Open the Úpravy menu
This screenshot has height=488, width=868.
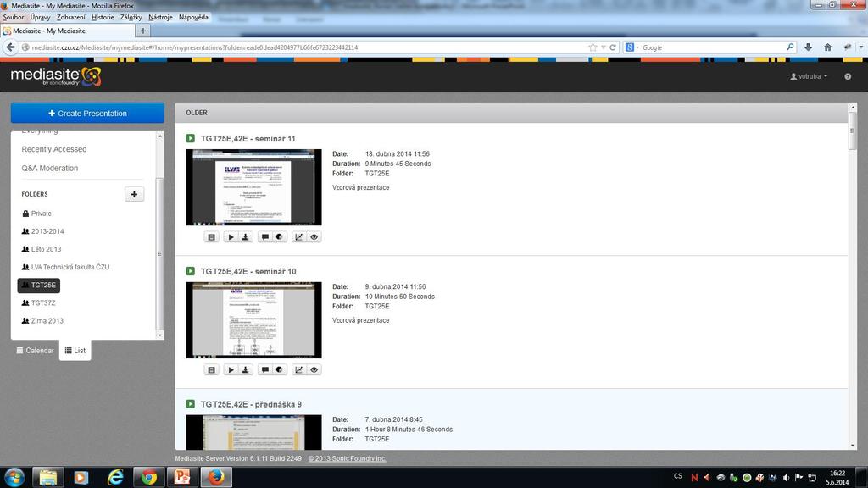pyautogui.click(x=40, y=17)
